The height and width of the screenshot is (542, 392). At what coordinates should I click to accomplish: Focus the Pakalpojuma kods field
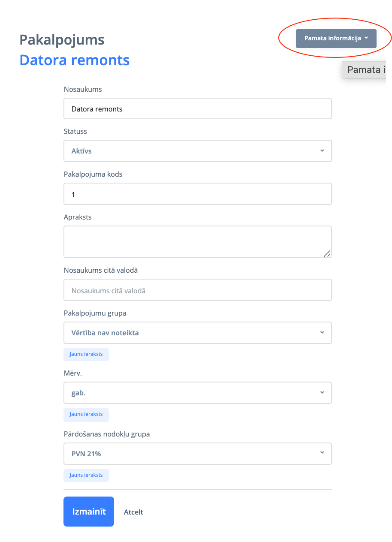197,194
